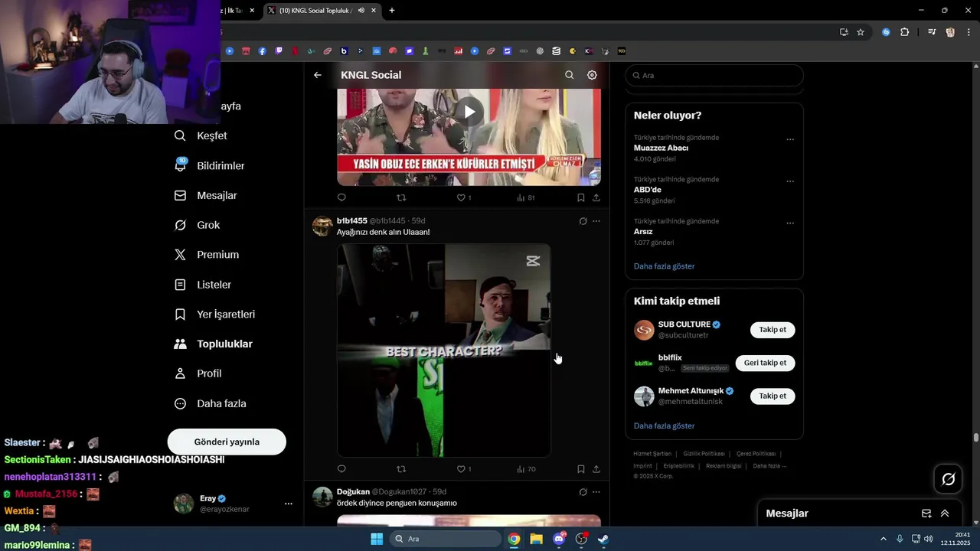Click the Gönderi yayınla button

(227, 442)
